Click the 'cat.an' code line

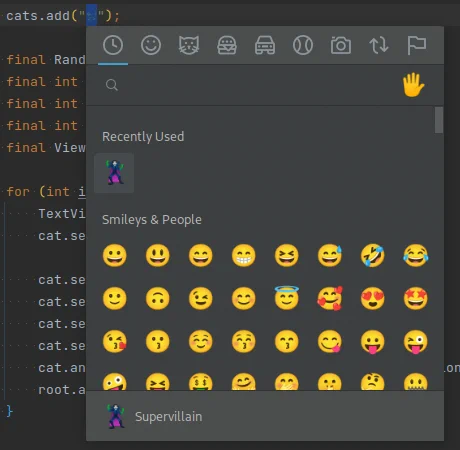62,368
